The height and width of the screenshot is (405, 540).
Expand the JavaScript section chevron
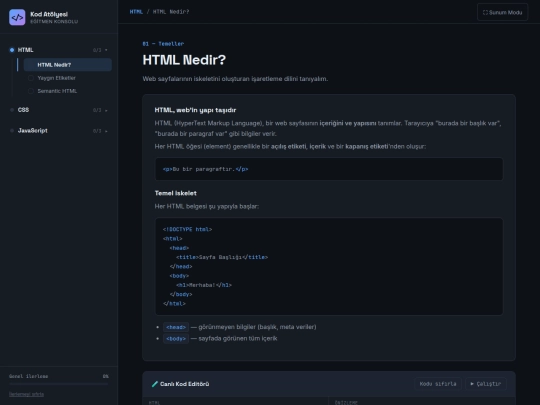pos(106,131)
